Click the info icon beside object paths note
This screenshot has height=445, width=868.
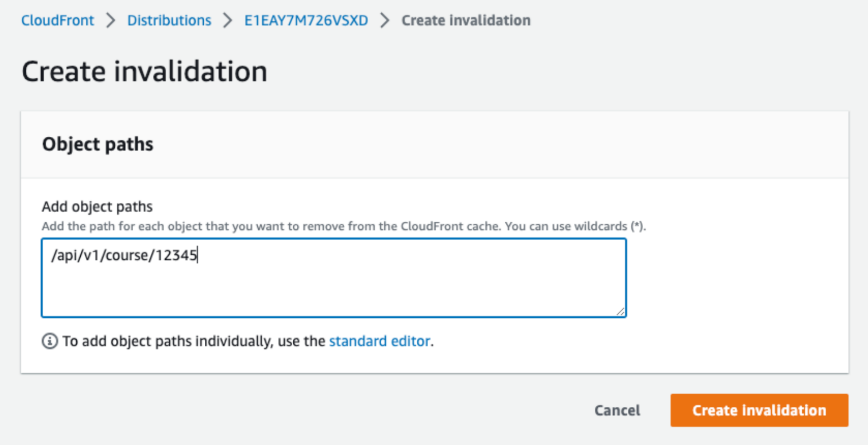point(49,341)
